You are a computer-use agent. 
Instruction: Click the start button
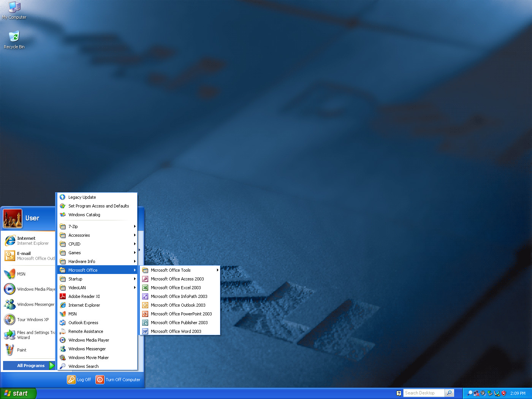click(x=18, y=393)
